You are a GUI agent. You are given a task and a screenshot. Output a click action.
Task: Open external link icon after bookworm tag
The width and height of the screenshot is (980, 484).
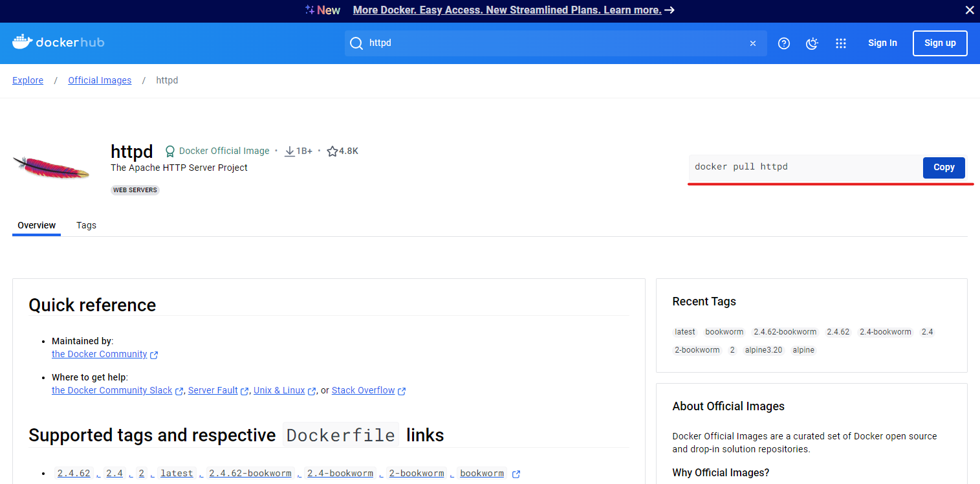516,474
